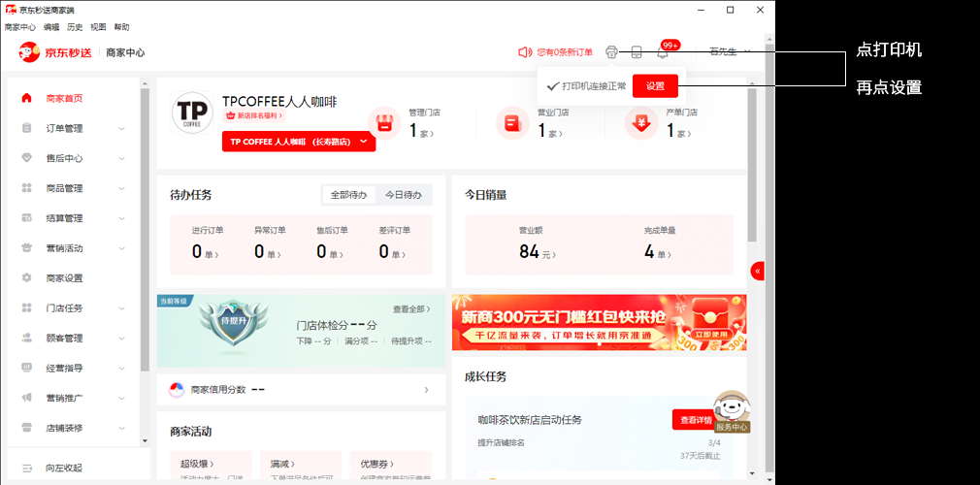Image resolution: width=980 pixels, height=485 pixels.
Task: Expand the 结算管理 sidebar chevron
Action: click(x=122, y=219)
